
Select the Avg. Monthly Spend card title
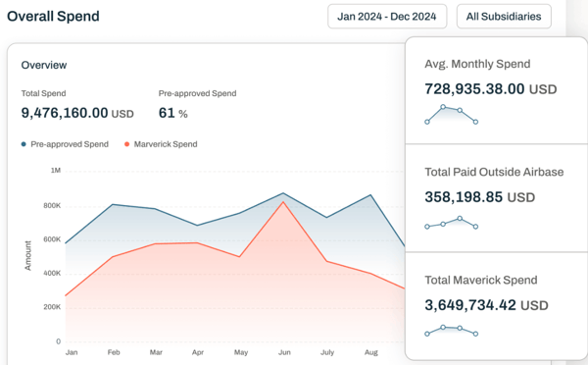(477, 64)
